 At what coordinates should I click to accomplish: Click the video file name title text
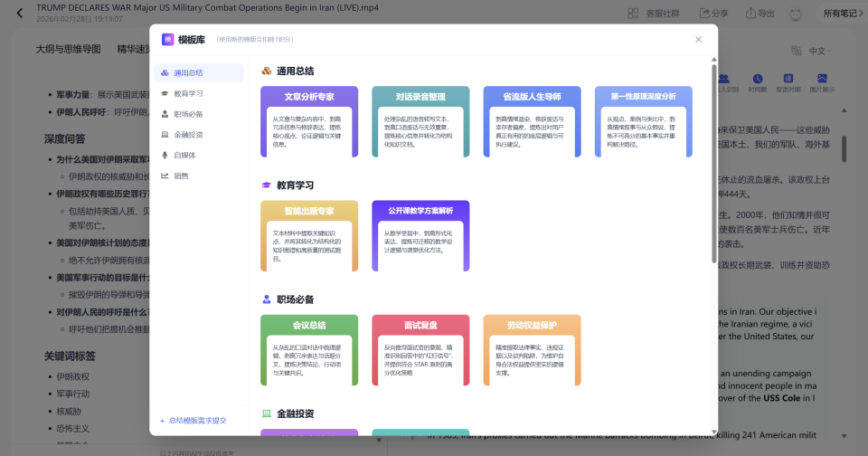208,8
